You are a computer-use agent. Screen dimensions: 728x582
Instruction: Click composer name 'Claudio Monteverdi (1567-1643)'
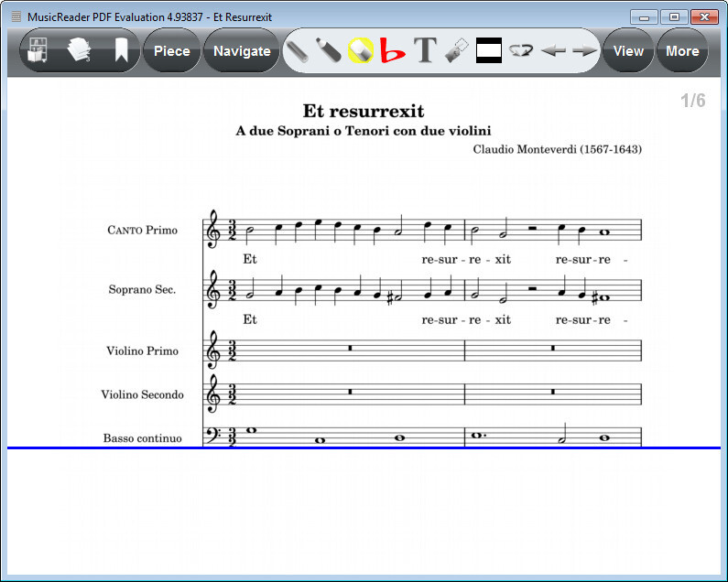tap(557, 149)
